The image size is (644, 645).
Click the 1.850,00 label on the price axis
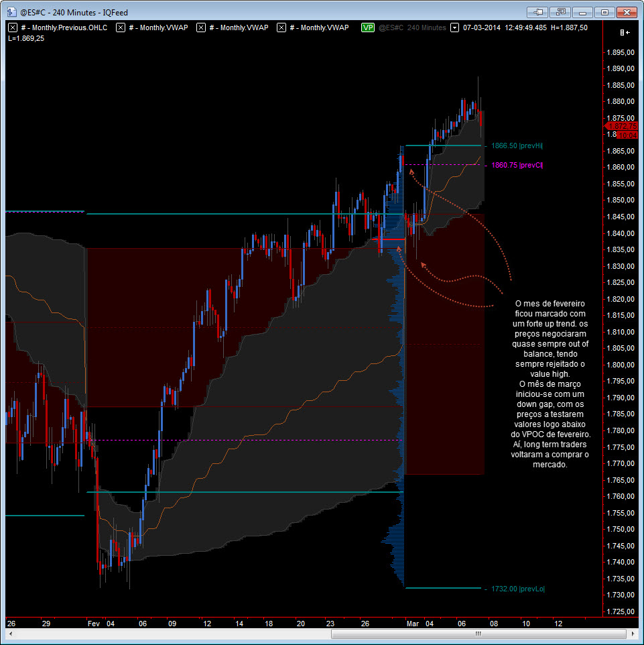tap(621, 200)
